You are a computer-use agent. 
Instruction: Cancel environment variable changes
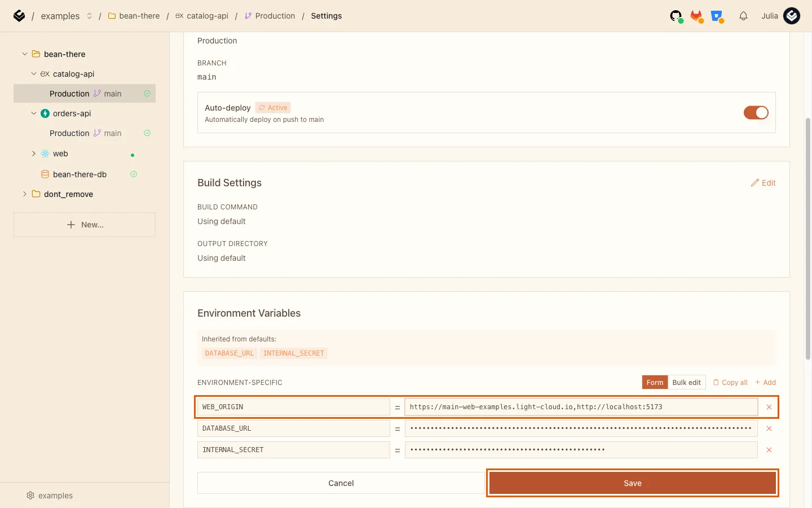pyautogui.click(x=341, y=483)
